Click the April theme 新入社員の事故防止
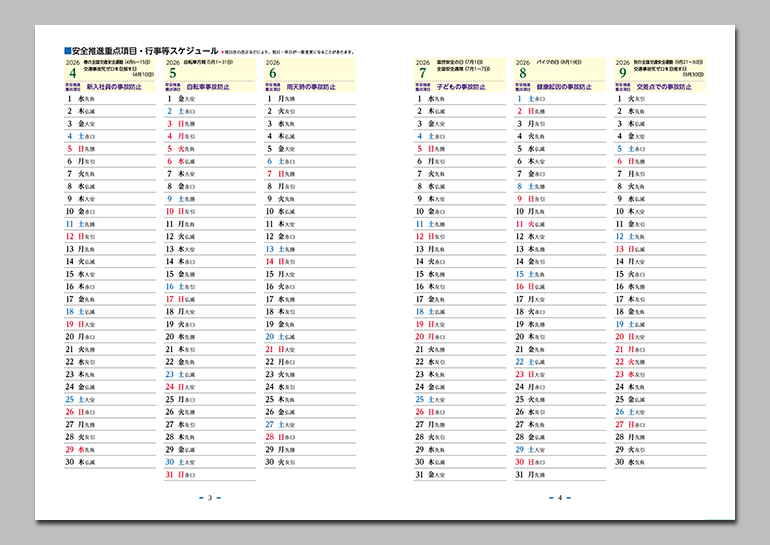 tap(114, 87)
